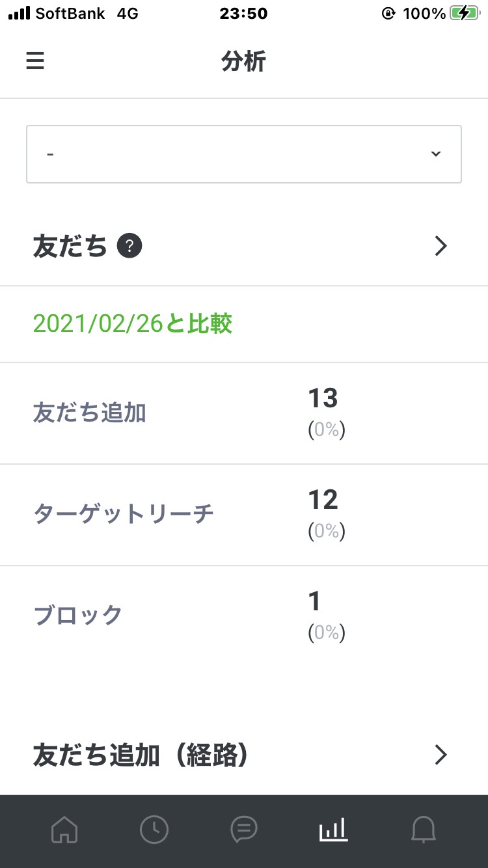Image resolution: width=488 pixels, height=868 pixels.
Task: Select the ブロック row
Action: (x=244, y=616)
